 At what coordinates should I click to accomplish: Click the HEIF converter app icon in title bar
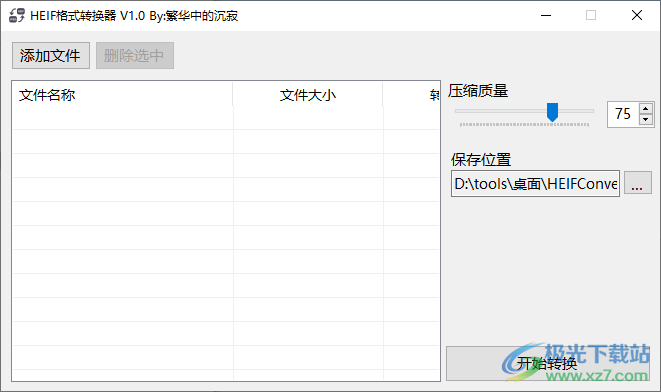click(17, 16)
